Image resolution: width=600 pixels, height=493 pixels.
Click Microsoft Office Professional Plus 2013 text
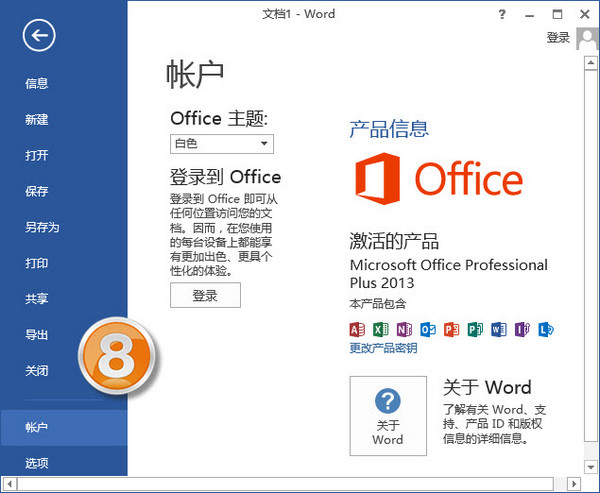pos(448,274)
